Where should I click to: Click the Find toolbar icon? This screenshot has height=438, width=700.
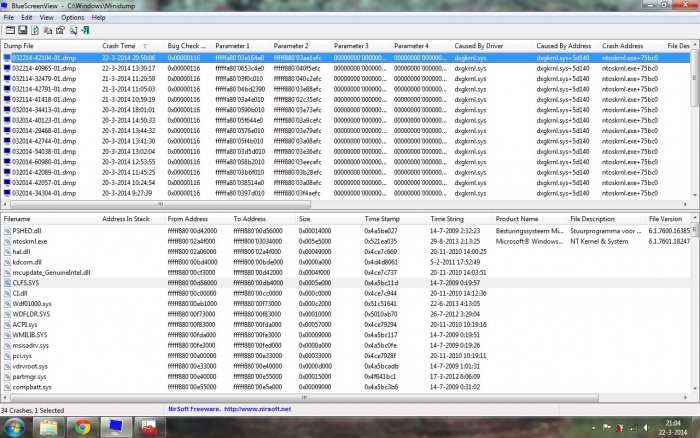[x=73, y=31]
